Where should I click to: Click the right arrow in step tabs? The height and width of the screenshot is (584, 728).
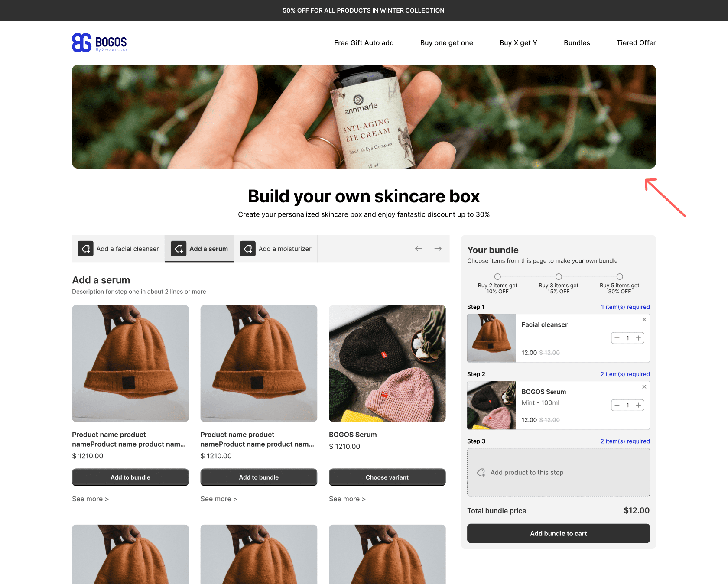pos(438,249)
